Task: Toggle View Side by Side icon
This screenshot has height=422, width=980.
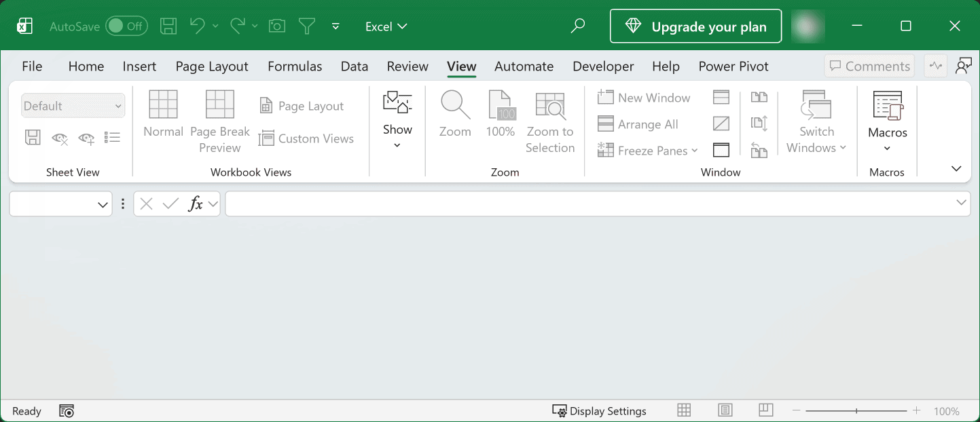Action: coord(759,98)
